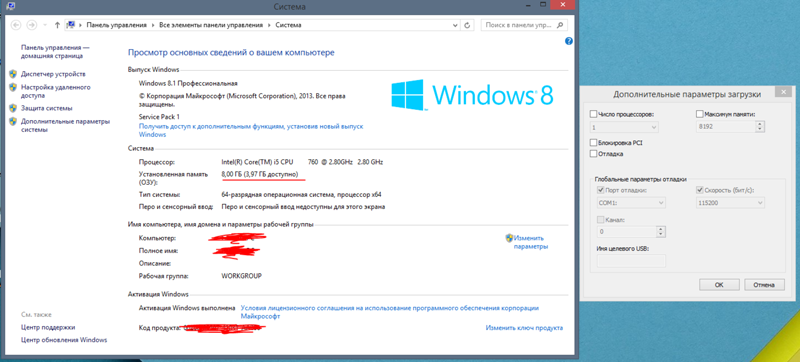
Task: Click the shield icon next to Изменить параметры
Action: (x=509, y=238)
